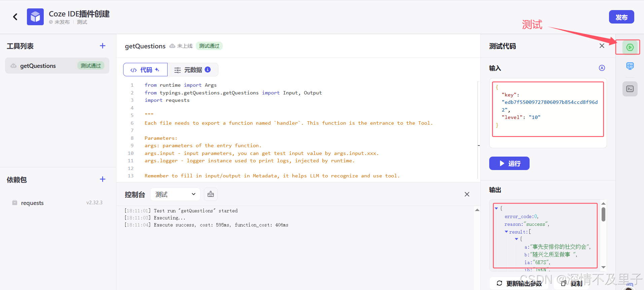
Task: Open the test run panel icon
Action: 630,47
